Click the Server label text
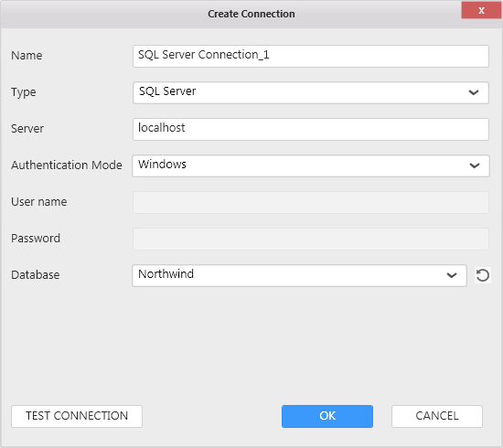This screenshot has width=503, height=448. click(x=27, y=129)
